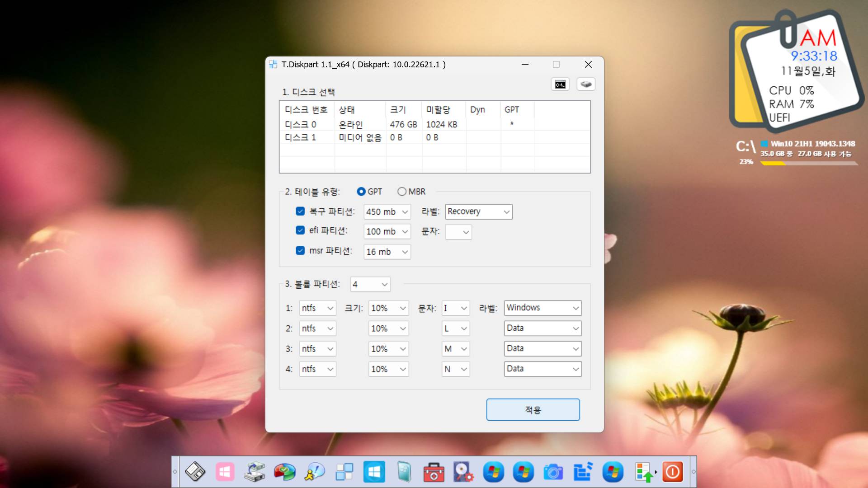Open the drive backup dock icon

pyautogui.click(x=255, y=472)
